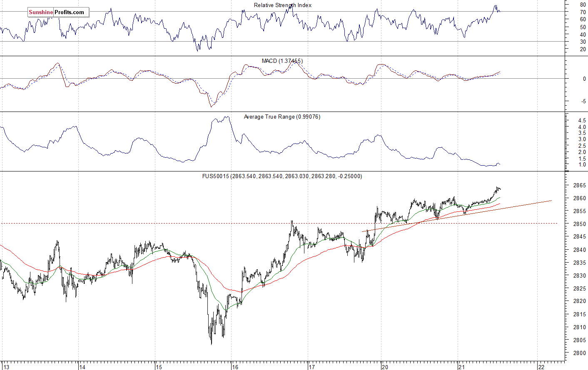Viewport: 588px width, 370px height.
Task: Click the FUS50015 price chart title
Action: (282, 176)
